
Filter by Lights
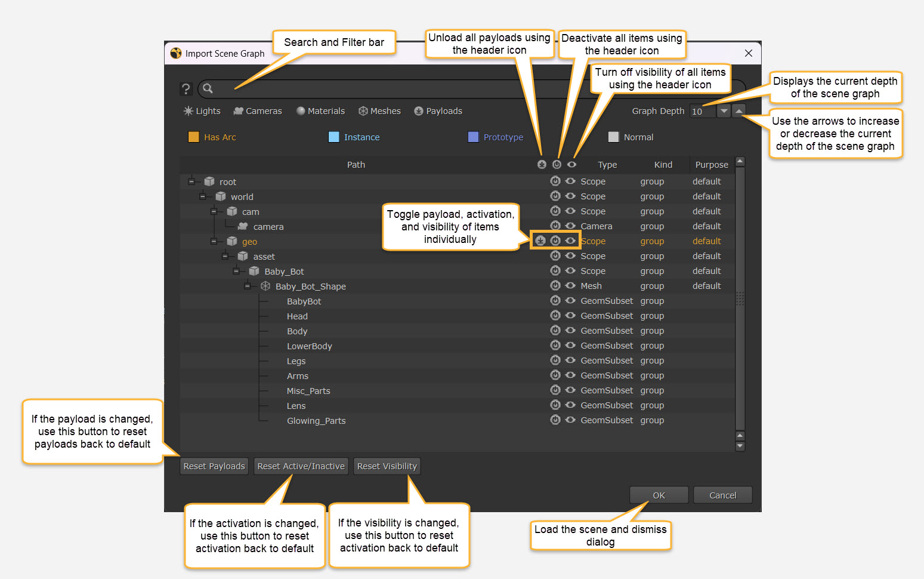coord(202,111)
